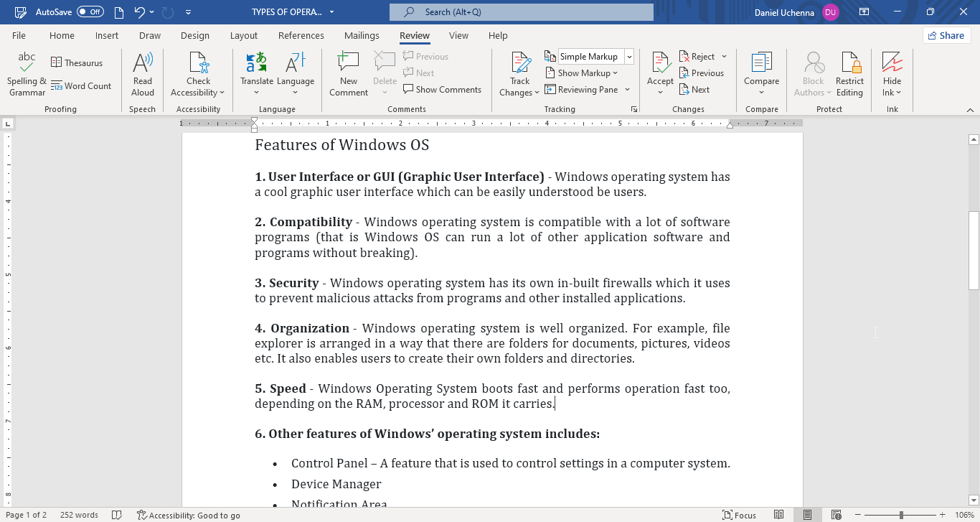Expand the Show Markup dropdown
Screen dimensions: 980x522
tap(581, 73)
